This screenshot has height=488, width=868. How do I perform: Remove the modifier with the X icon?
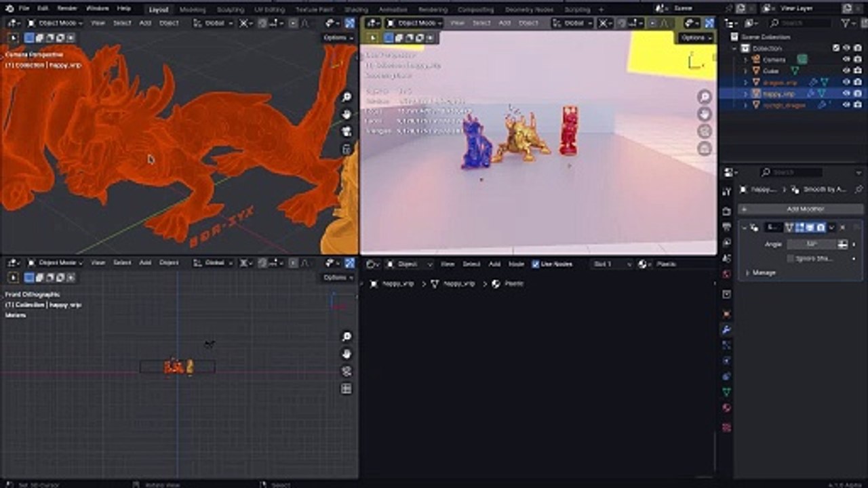click(843, 228)
